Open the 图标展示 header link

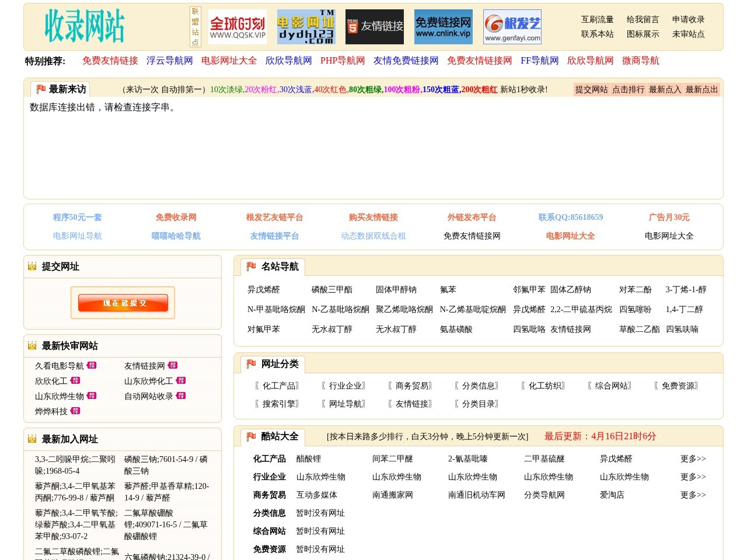(643, 34)
